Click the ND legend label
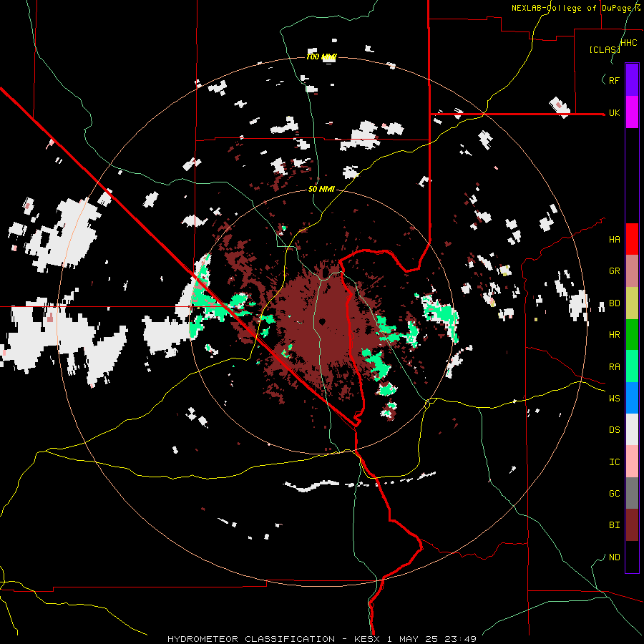The height and width of the screenshot is (644, 644). [x=614, y=557]
